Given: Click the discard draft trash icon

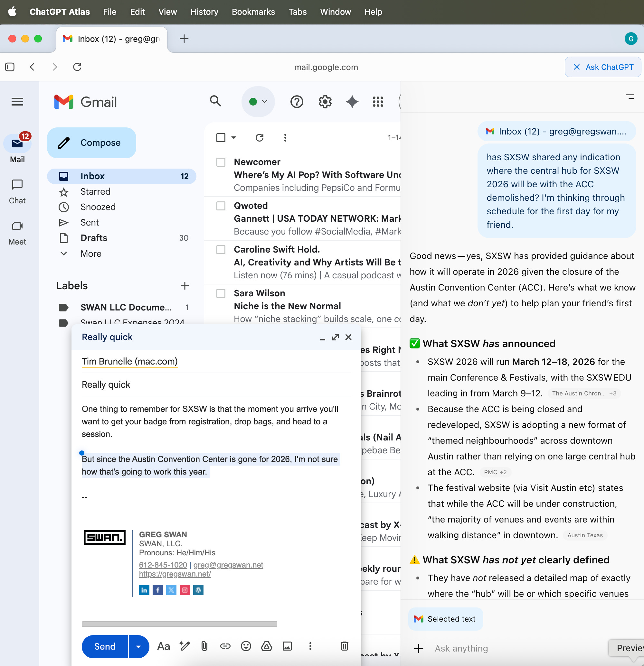Looking at the screenshot, I should coord(344,646).
